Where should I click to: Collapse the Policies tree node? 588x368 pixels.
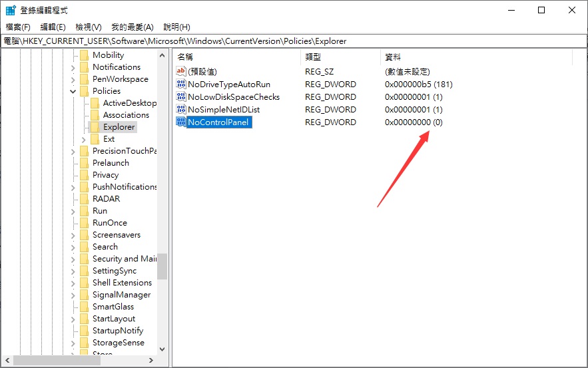pos(73,91)
